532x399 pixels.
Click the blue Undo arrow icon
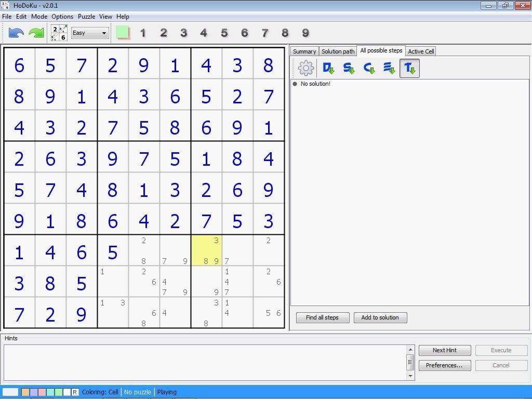[16, 33]
